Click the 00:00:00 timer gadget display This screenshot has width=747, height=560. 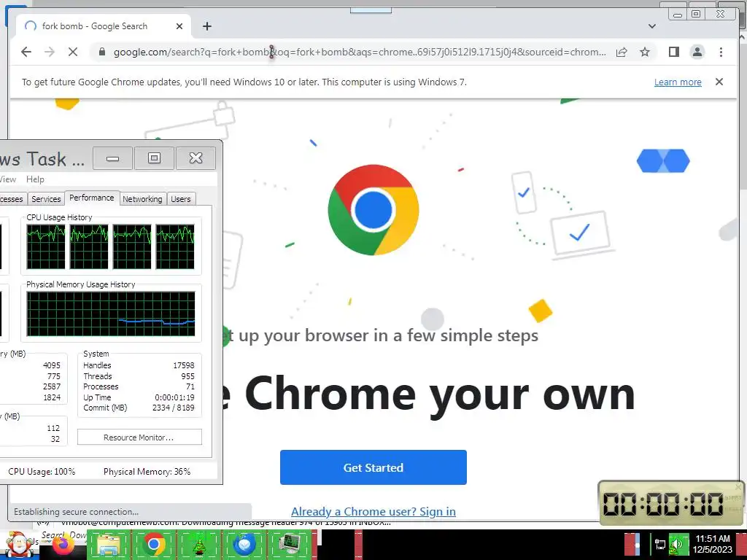662,504
